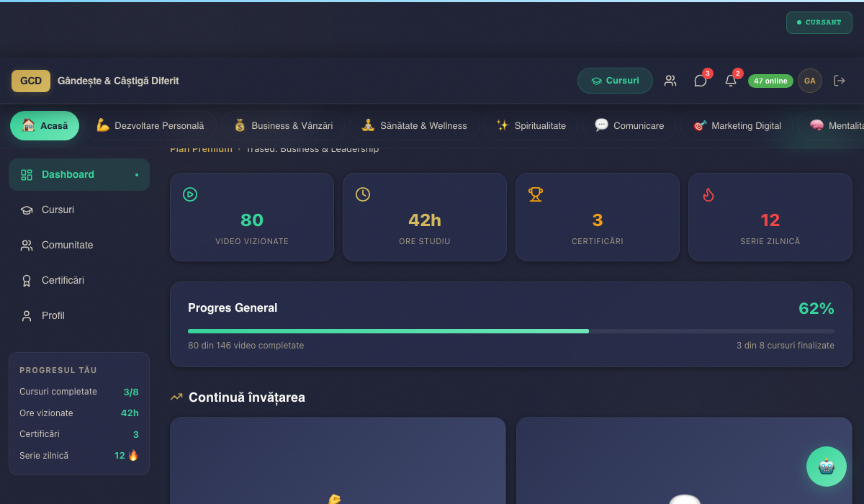Open Certificări in sidebar menu

pyautogui.click(x=79, y=281)
